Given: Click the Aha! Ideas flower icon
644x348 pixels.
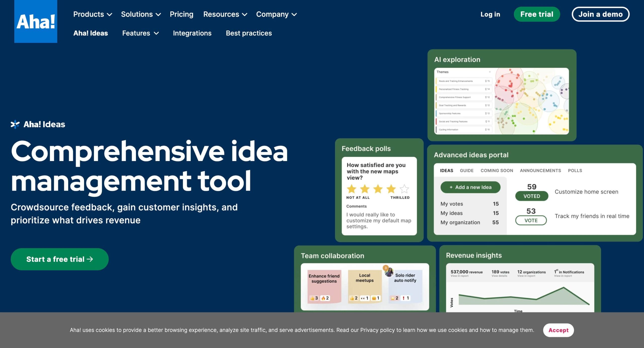Looking at the screenshot, I should click(x=15, y=124).
